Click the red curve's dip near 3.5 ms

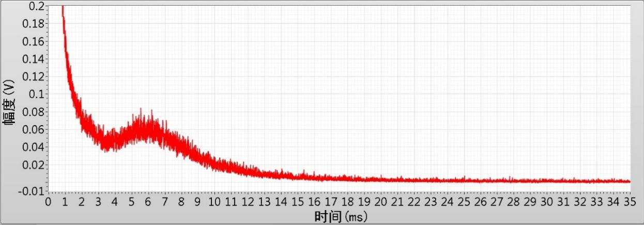click(x=107, y=141)
